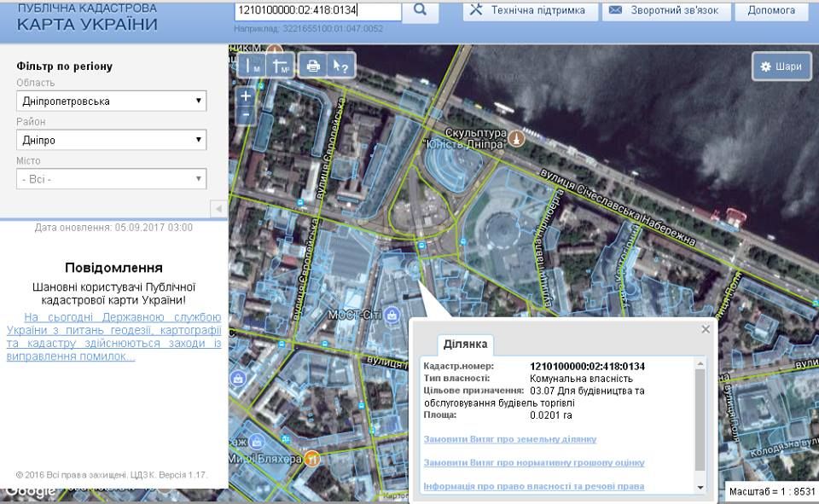Click the search magnifier button
The width and height of the screenshot is (819, 504).
pyautogui.click(x=420, y=10)
